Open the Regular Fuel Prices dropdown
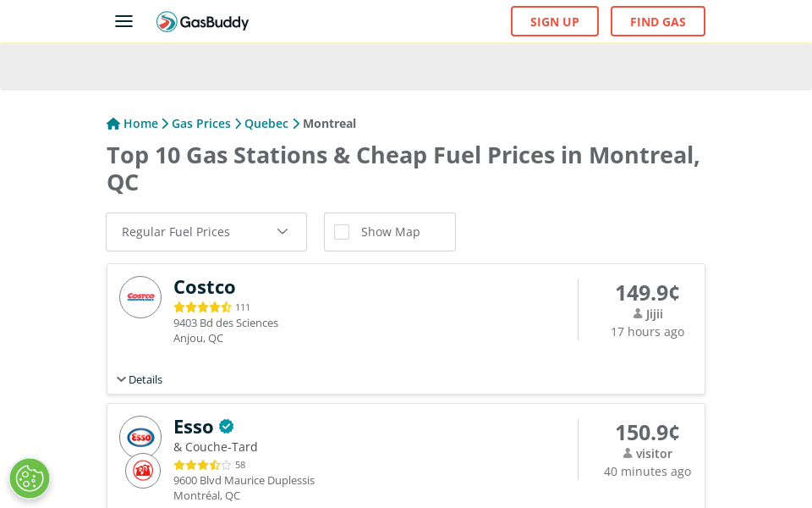This screenshot has height=508, width=812. tap(206, 231)
